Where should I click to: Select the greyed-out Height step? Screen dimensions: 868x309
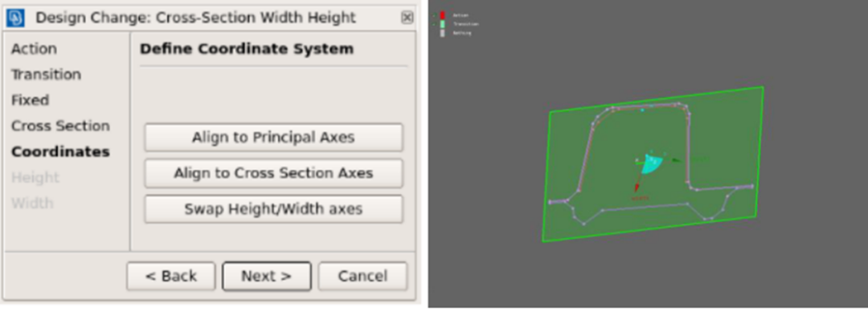coord(35,177)
